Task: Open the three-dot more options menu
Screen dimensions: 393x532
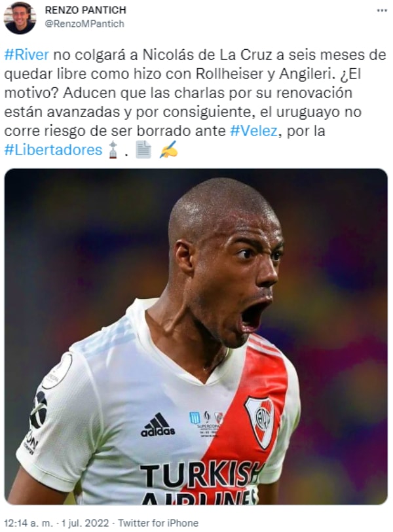Action: (x=382, y=10)
